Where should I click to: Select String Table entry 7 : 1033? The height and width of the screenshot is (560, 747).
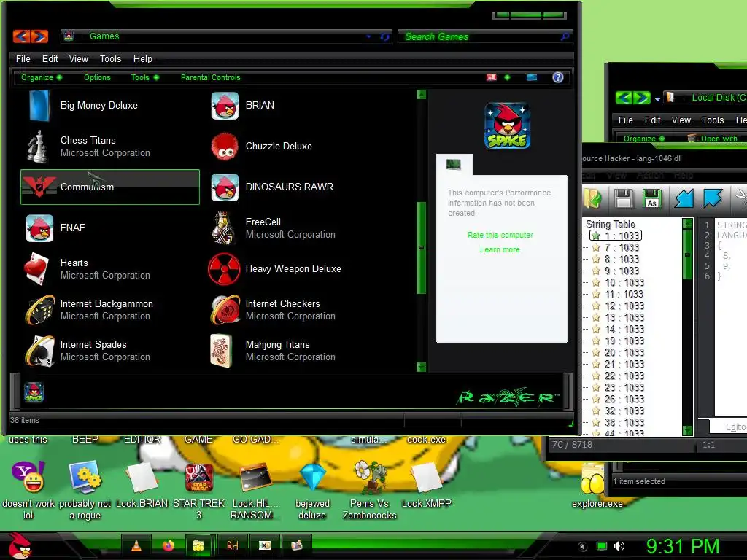click(622, 247)
